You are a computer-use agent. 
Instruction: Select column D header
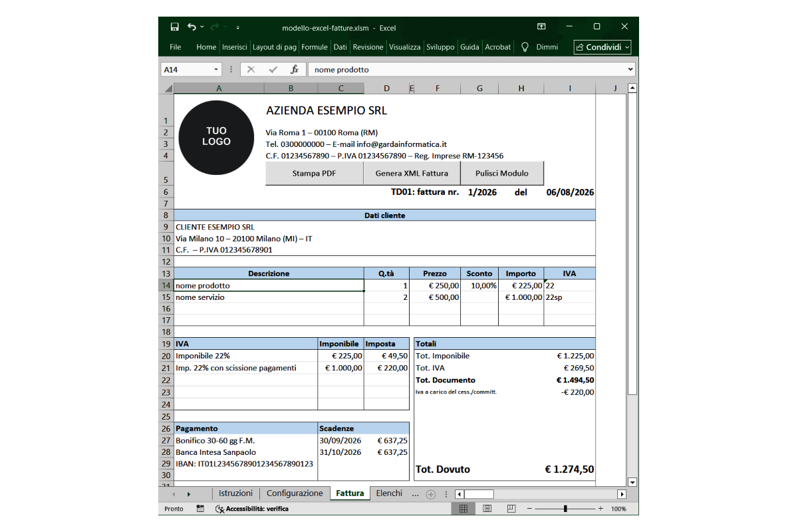pos(386,88)
